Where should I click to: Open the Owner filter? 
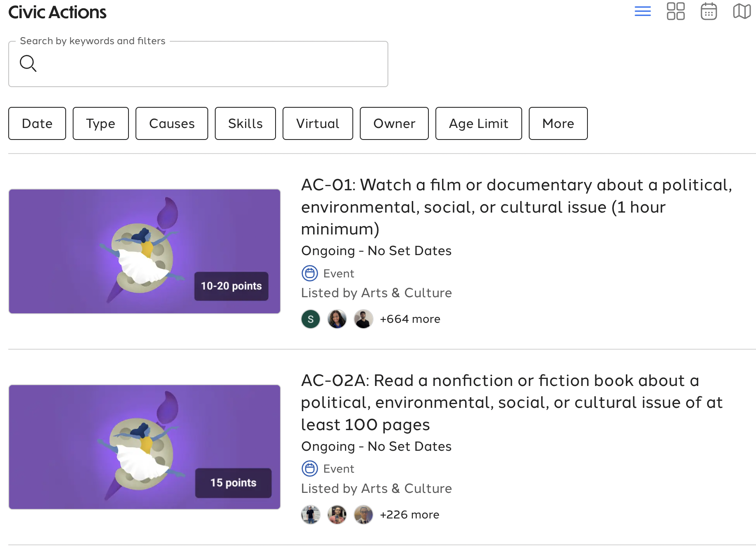(394, 123)
